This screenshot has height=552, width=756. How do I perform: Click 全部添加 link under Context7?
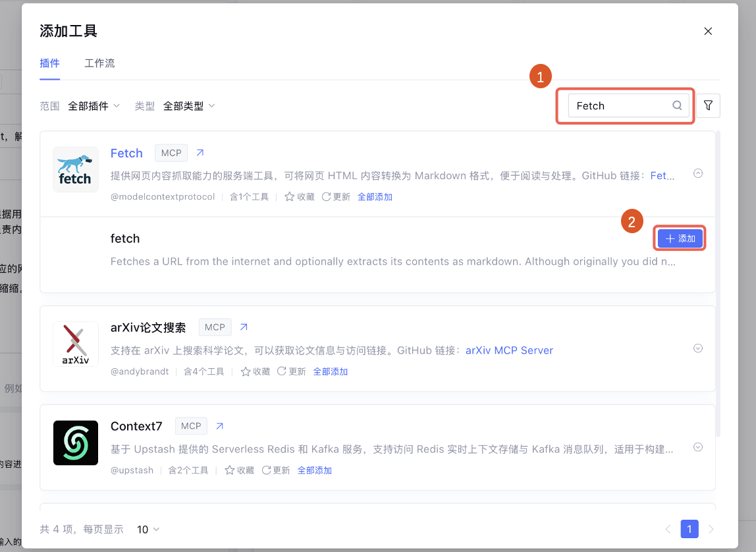[315, 470]
